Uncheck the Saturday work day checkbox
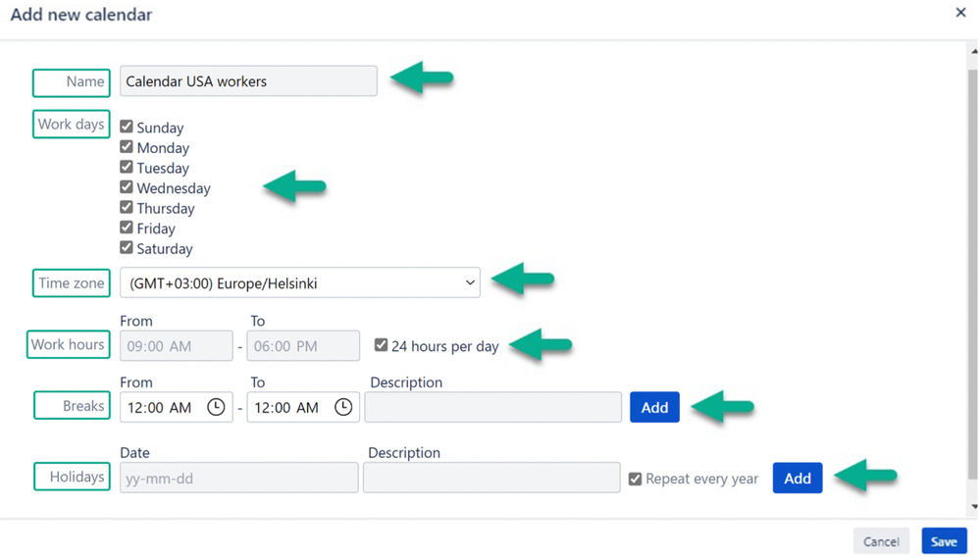Viewport: 980px width, 560px height. [127, 248]
